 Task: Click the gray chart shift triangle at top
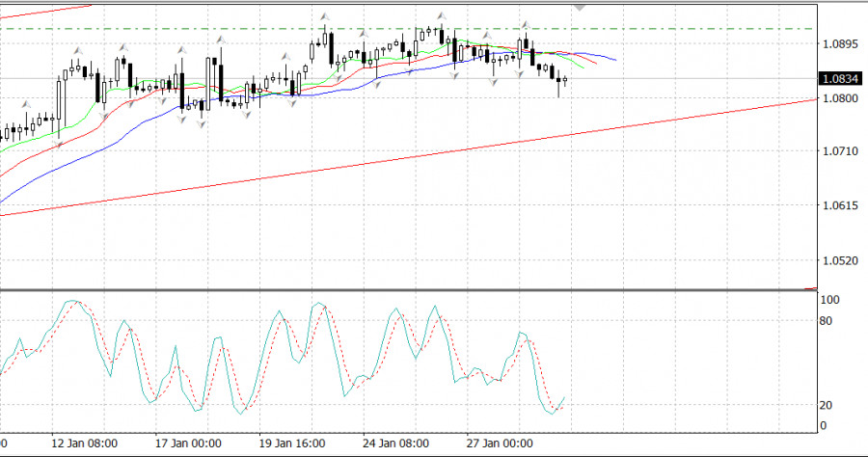click(x=580, y=6)
